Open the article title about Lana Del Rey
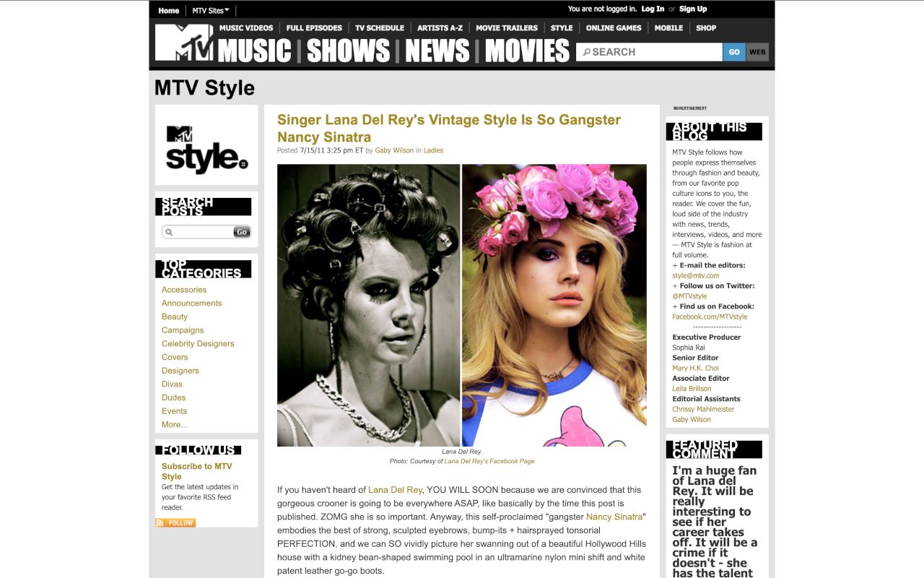 [449, 129]
